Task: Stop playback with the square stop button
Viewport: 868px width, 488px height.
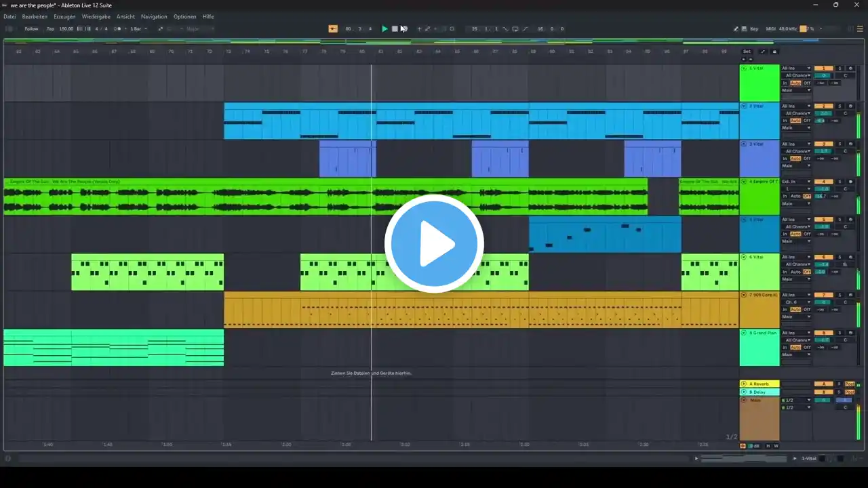Action: click(x=395, y=29)
